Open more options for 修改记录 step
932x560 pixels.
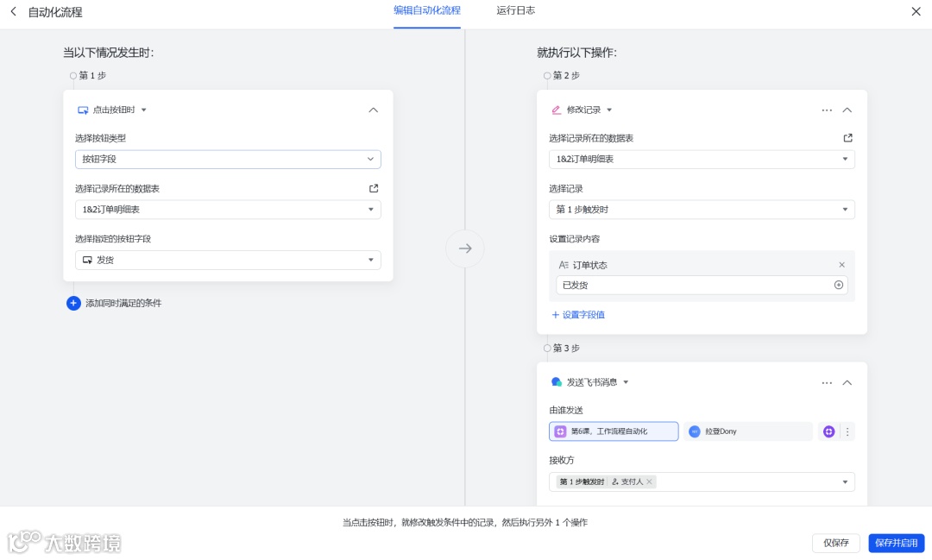826,110
